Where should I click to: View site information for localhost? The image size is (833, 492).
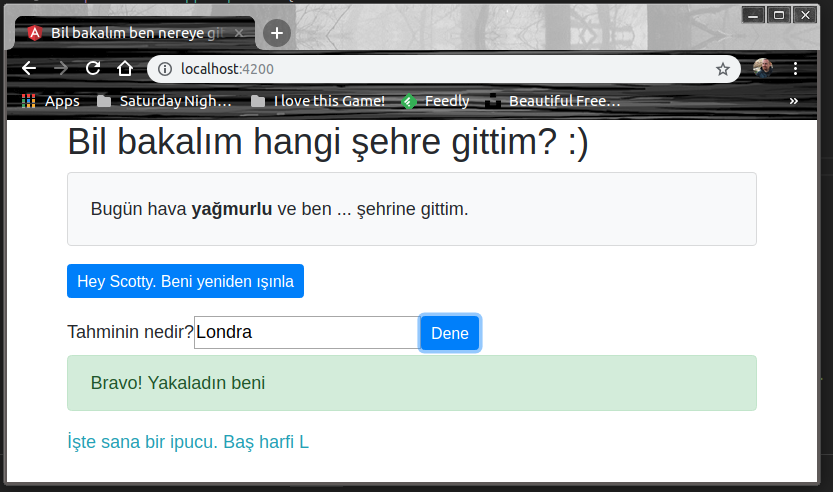coord(165,69)
